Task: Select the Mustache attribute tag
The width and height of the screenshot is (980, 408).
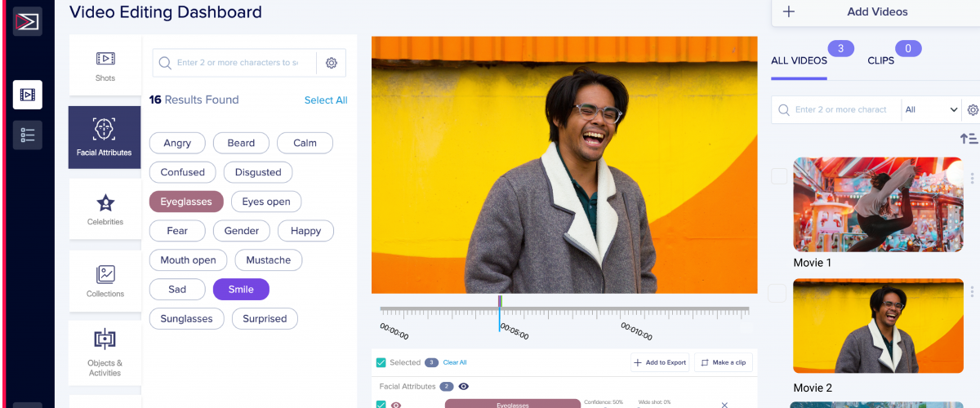Action: click(269, 260)
